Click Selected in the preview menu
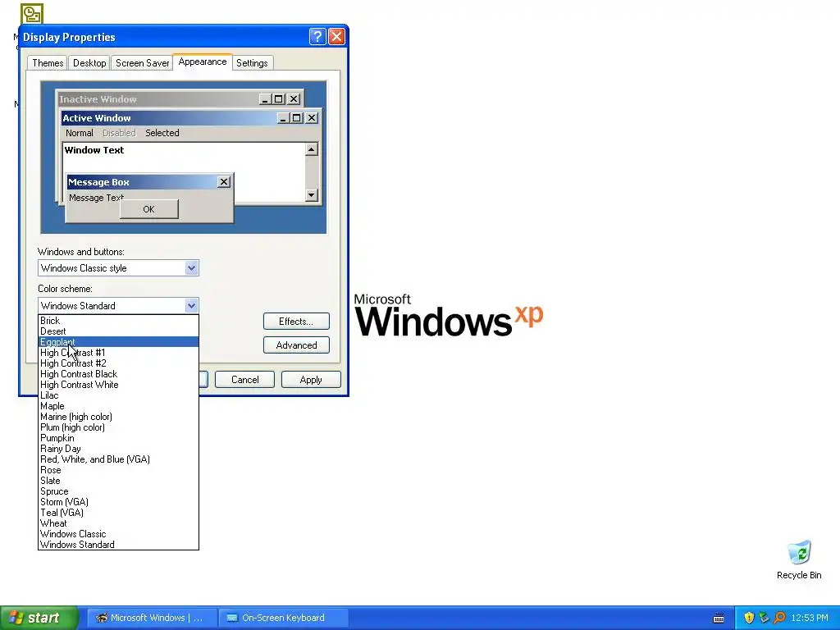 162,133
